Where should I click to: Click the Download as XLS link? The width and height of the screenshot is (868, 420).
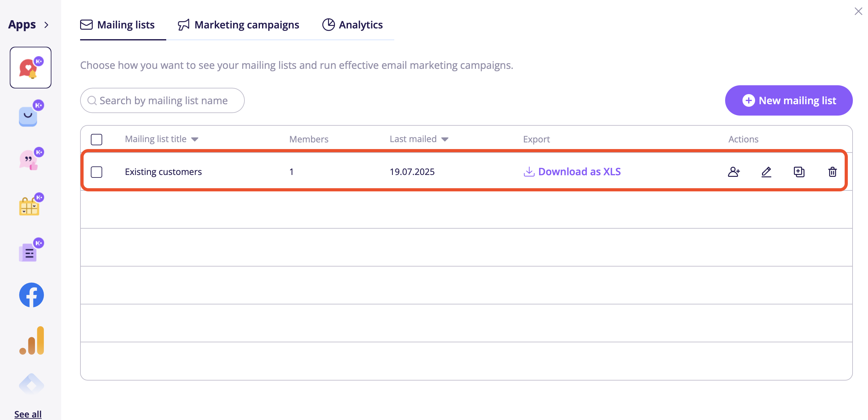pos(572,172)
